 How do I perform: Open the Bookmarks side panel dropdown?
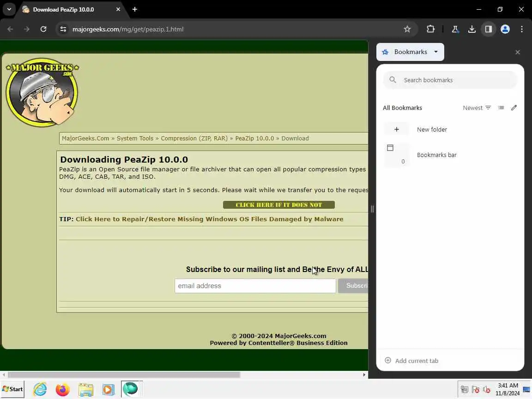click(410, 52)
